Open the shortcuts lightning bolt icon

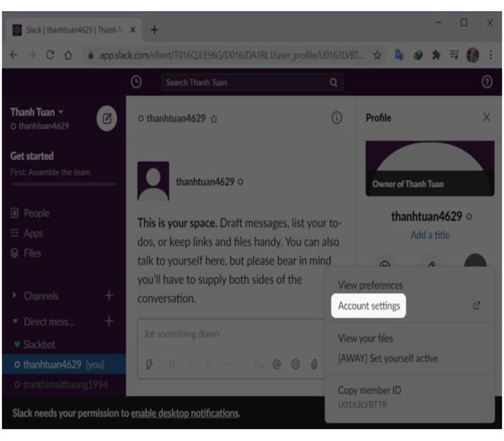click(x=149, y=364)
